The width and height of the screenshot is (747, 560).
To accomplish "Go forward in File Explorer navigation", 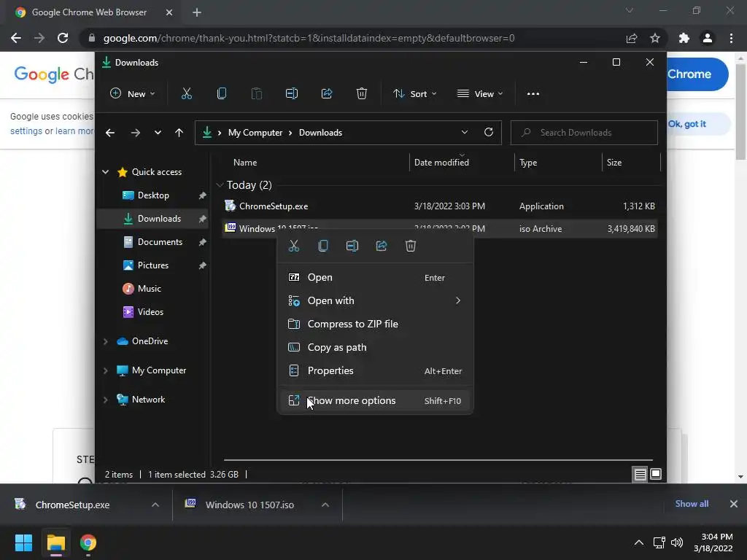I will (x=135, y=133).
